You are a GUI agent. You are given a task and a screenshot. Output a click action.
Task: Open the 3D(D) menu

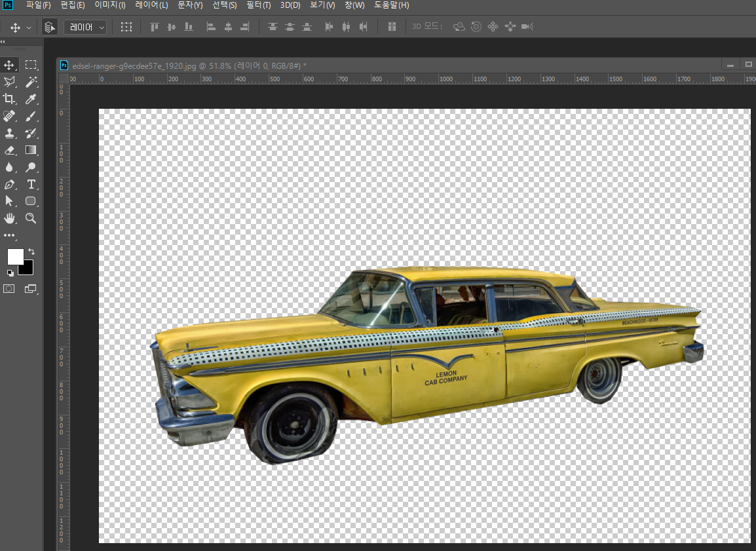290,5
